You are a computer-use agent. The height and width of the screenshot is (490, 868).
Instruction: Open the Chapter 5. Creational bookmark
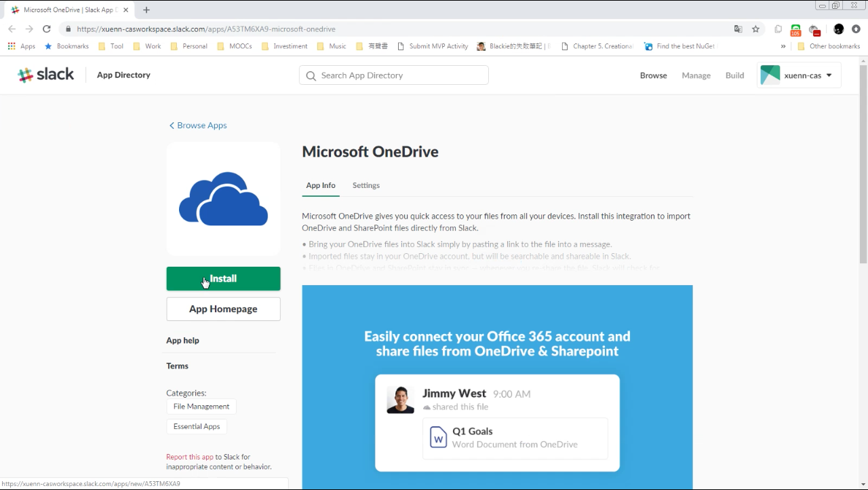pos(597,46)
